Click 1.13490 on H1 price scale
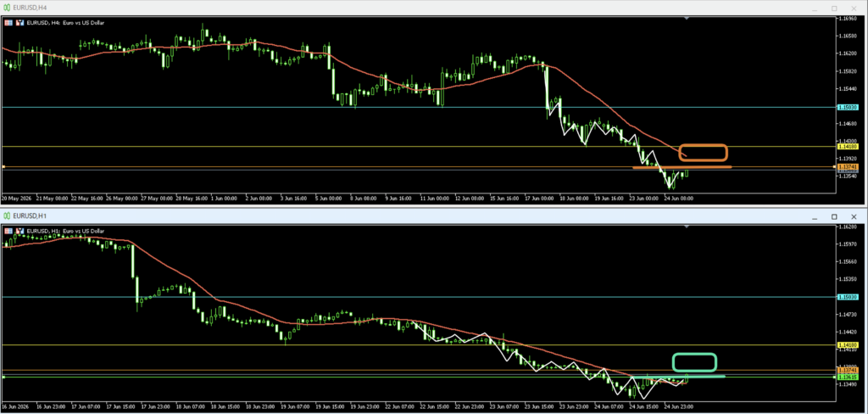Image resolution: width=868 pixels, height=414 pixels. click(x=848, y=384)
